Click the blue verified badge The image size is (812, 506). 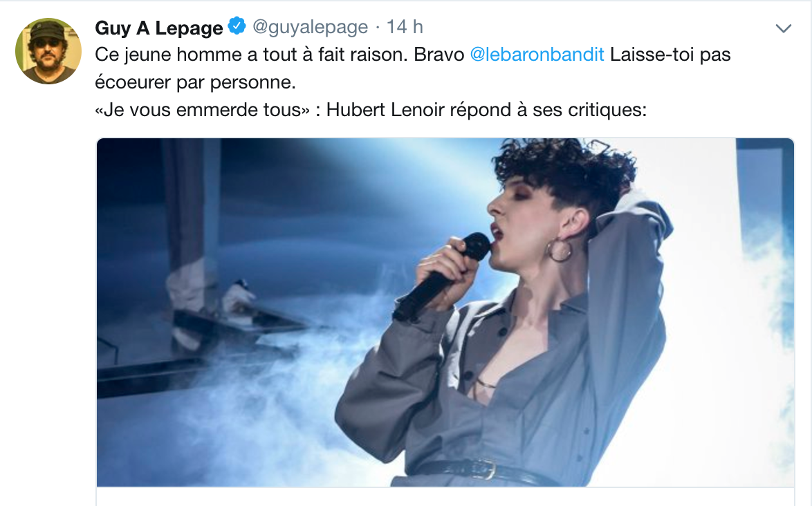click(x=237, y=26)
